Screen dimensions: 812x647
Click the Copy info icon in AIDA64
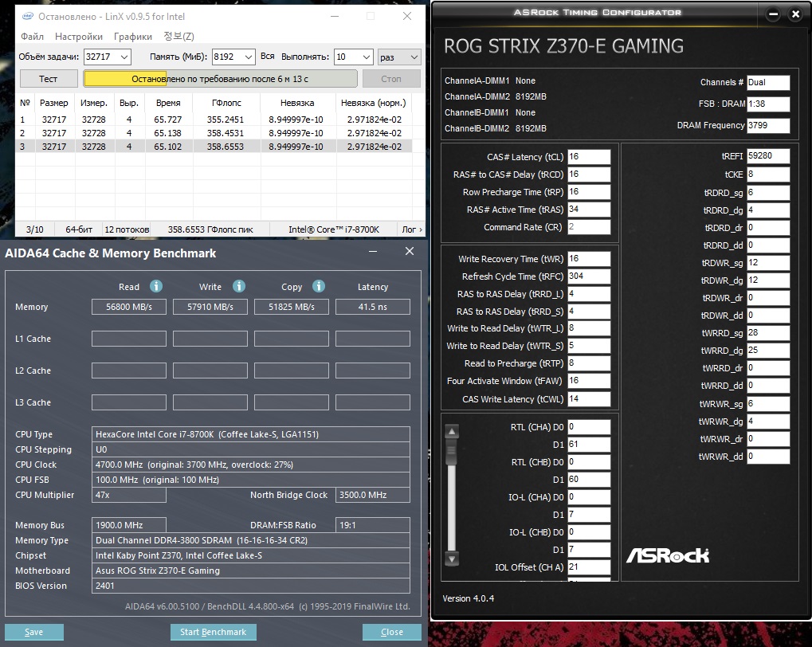pyautogui.click(x=319, y=286)
